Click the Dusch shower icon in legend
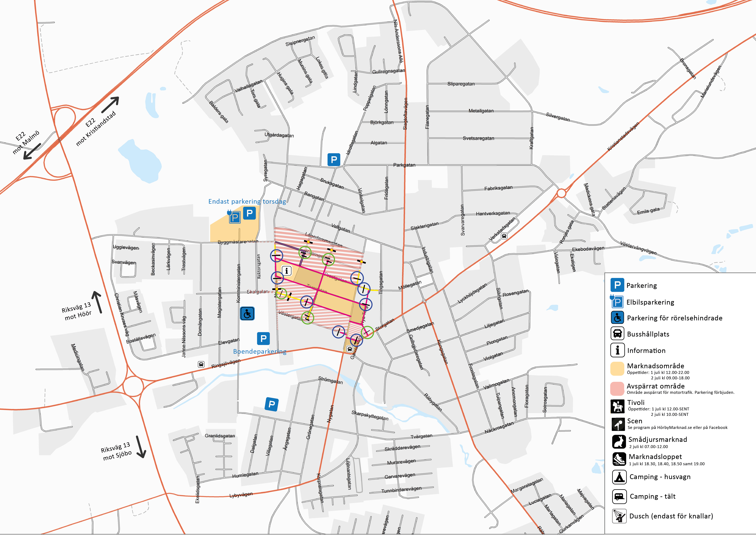Viewport: 756px width, 535px height. coord(619,516)
